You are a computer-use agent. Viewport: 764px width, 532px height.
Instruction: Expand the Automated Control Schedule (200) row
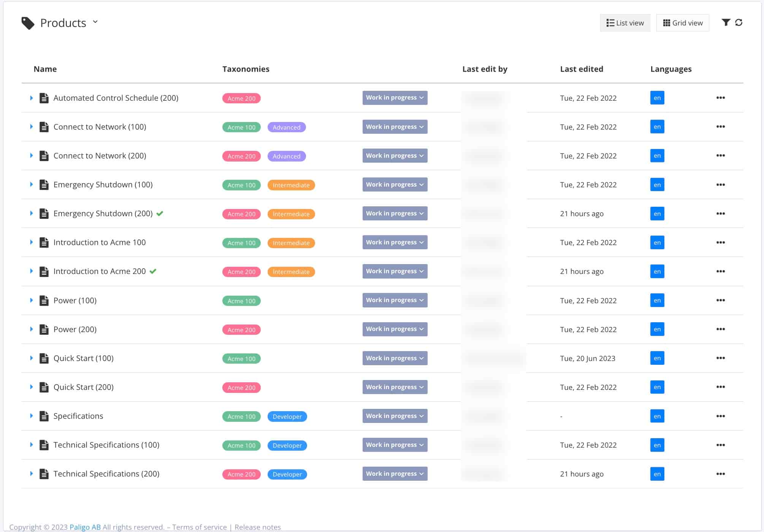click(31, 98)
